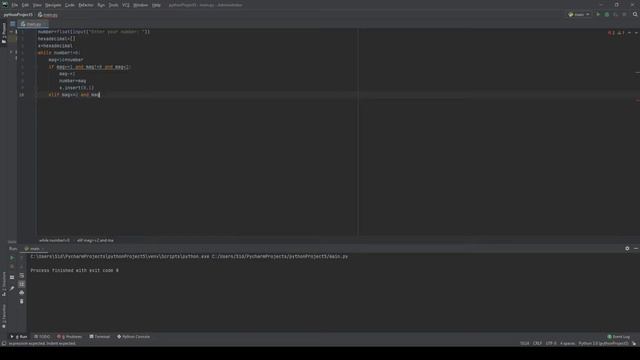This screenshot has width=640, height=360.
Task: Open Search Everywhere magnifier icon
Action: point(635,14)
